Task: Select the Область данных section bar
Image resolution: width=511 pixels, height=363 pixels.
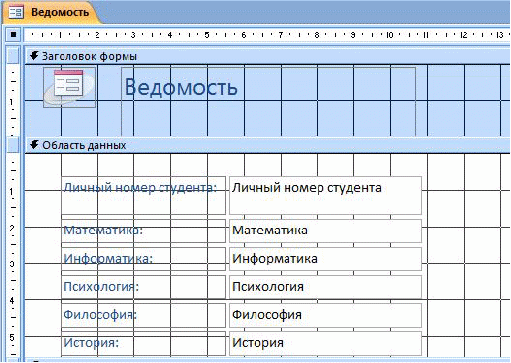Action: point(268,145)
